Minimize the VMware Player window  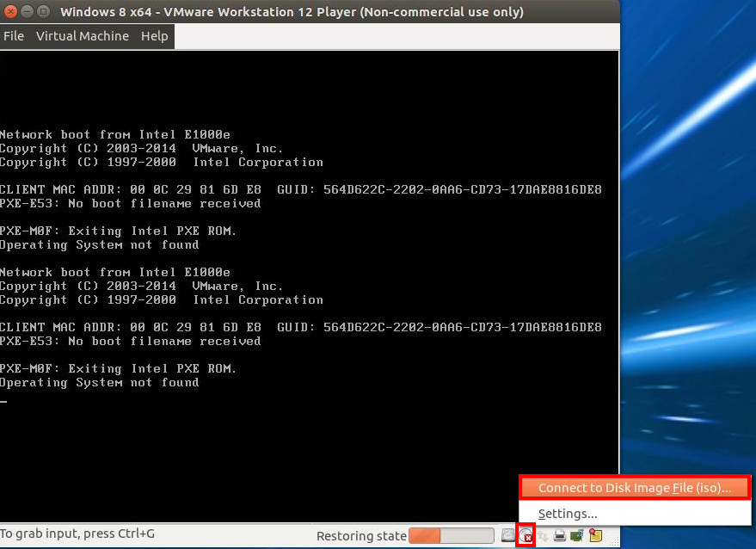point(27,11)
